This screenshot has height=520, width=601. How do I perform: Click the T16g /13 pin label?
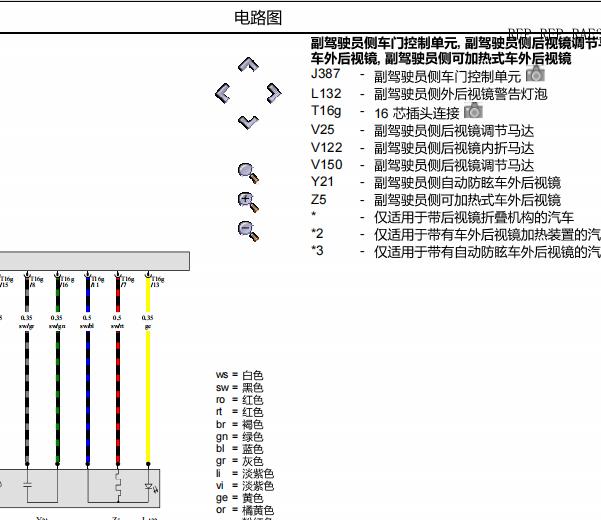(x=158, y=282)
